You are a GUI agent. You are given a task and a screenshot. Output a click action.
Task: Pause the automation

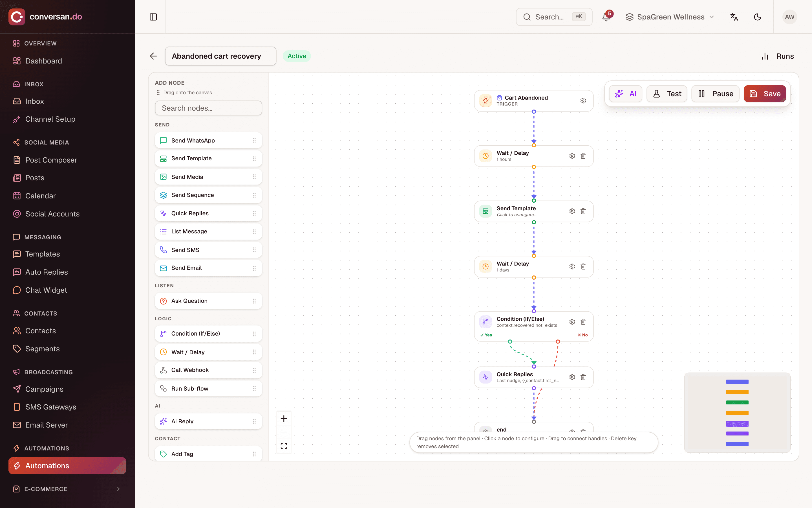pos(715,94)
